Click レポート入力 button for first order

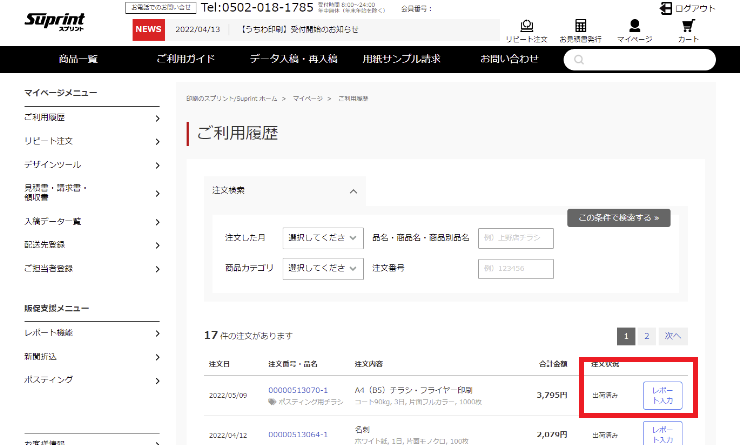pyautogui.click(x=662, y=395)
